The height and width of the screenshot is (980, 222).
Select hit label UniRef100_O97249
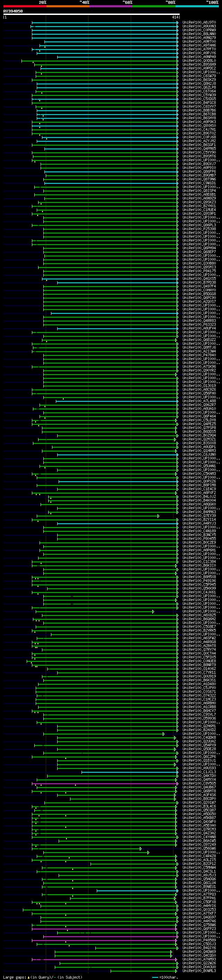pos(199,844)
